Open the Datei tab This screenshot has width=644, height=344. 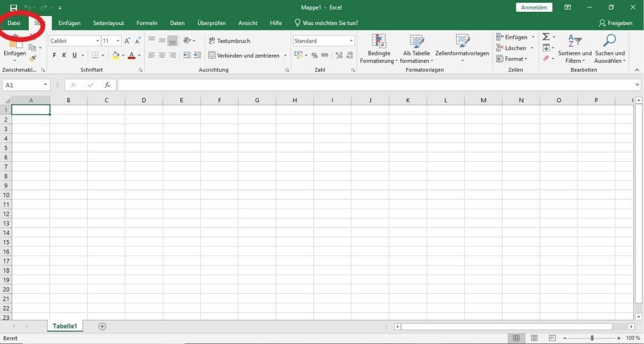point(14,23)
